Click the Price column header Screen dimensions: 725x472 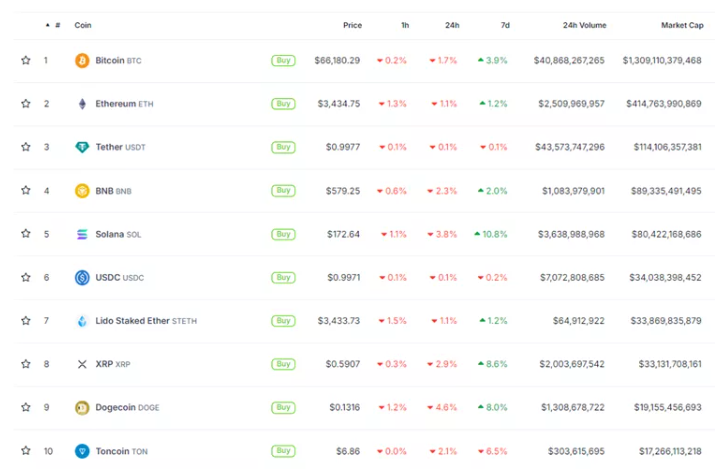pyautogui.click(x=352, y=25)
